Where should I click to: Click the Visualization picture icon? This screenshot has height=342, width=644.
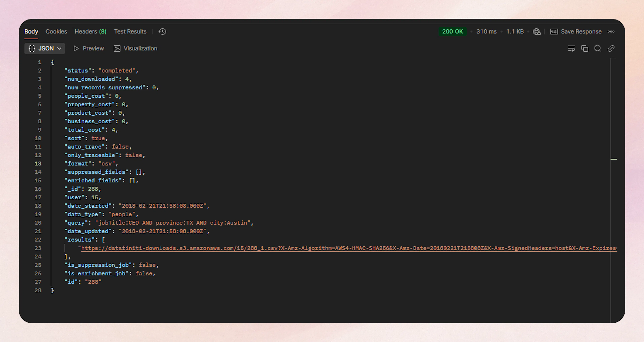tap(117, 48)
